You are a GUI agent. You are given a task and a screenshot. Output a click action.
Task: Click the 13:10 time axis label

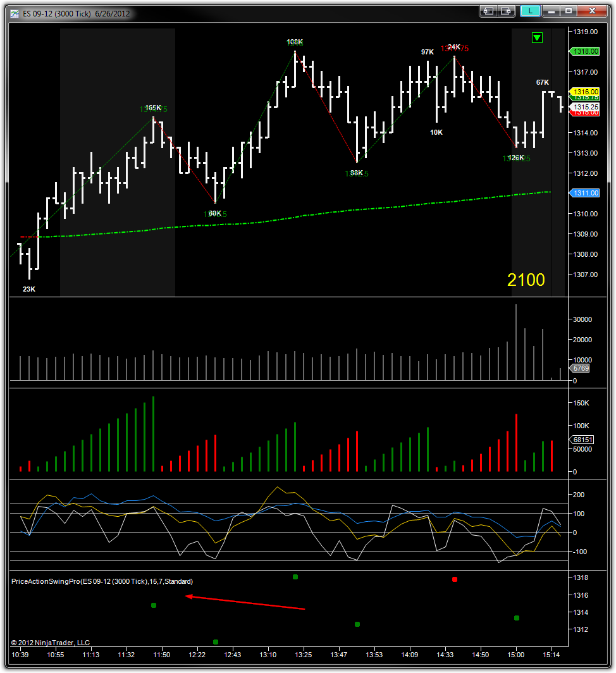[x=268, y=655]
